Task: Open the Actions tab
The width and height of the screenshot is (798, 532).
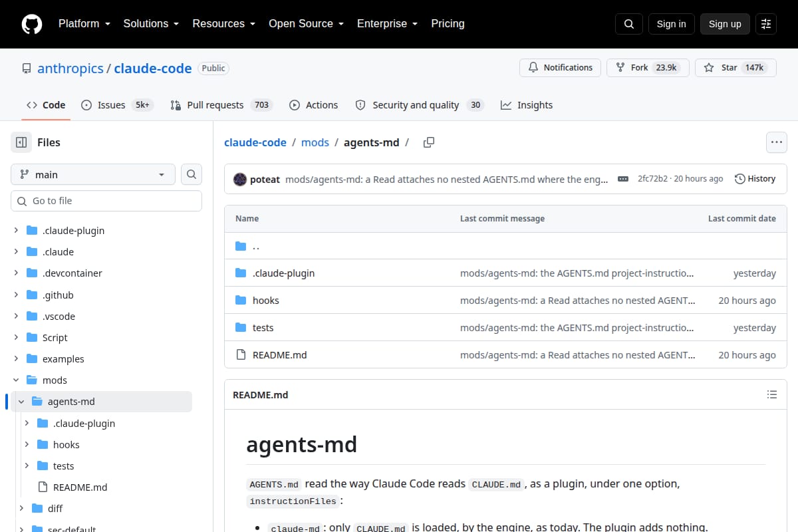Action: click(x=314, y=105)
